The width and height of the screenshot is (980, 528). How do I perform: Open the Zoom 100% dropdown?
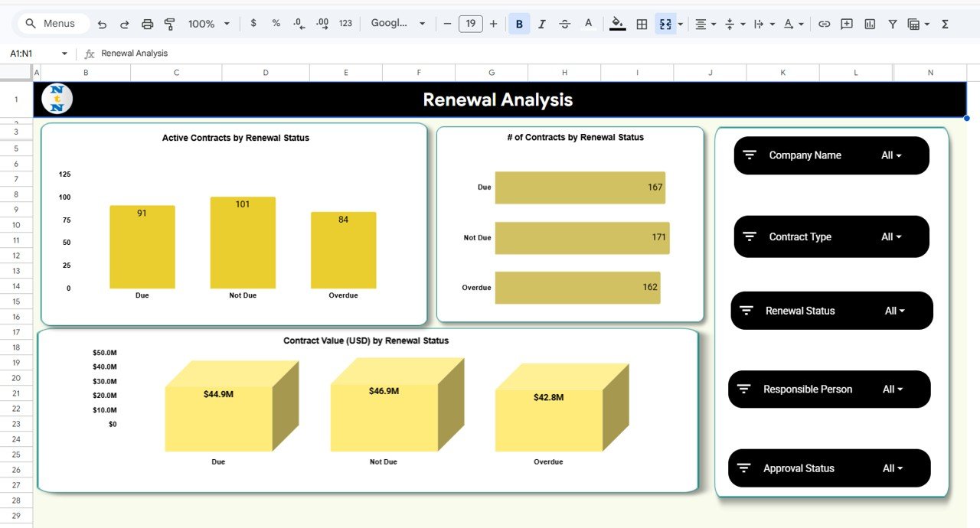click(208, 24)
